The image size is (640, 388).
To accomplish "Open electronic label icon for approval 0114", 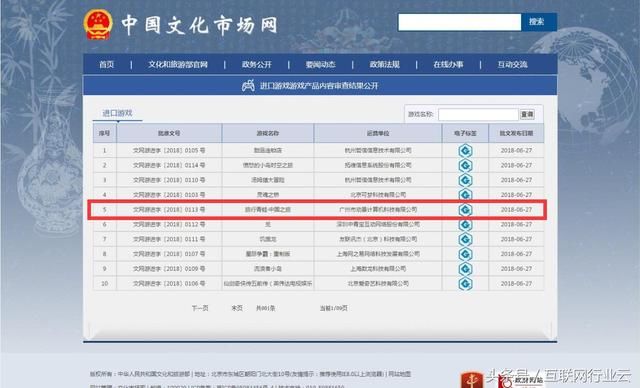I will tap(465, 165).
